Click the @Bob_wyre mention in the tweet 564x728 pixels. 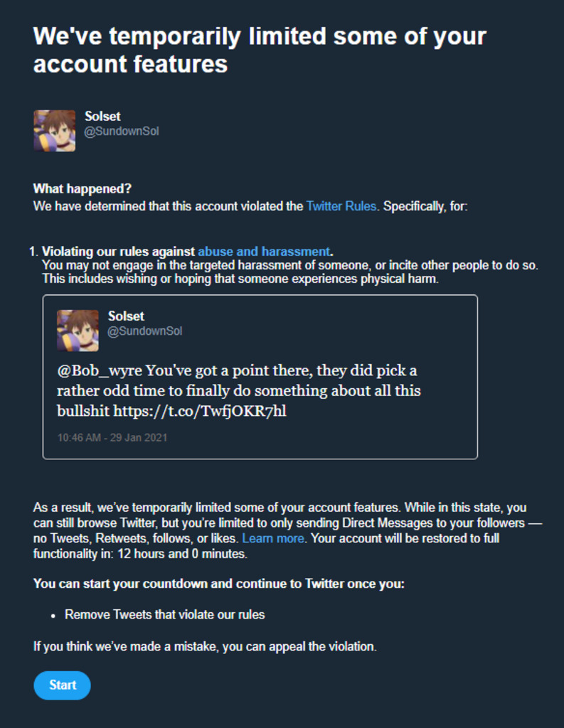[100, 371]
